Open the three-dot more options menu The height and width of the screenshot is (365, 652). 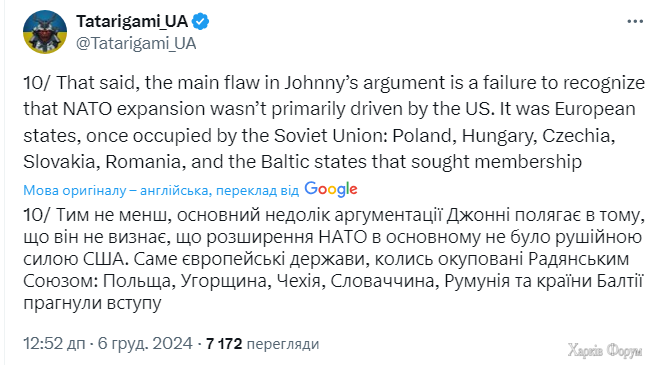coord(635,22)
